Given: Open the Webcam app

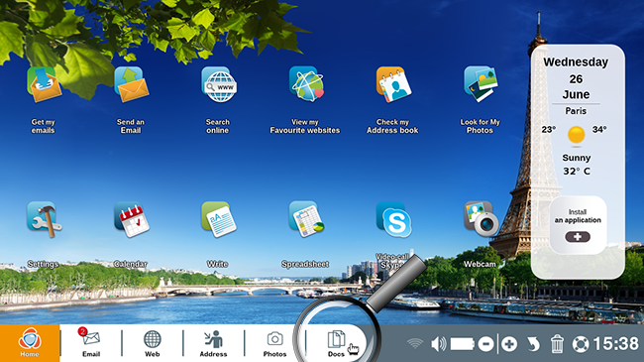Looking at the screenshot, I should [481, 219].
